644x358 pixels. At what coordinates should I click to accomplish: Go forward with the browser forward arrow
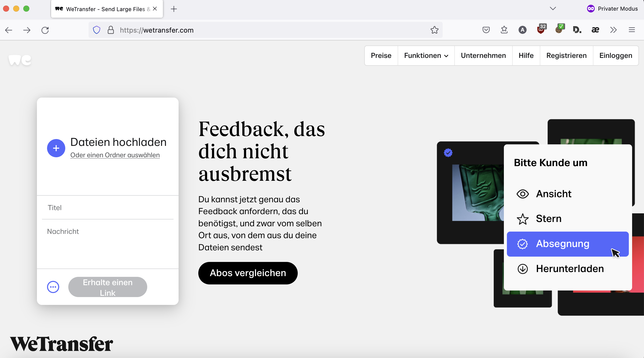click(x=27, y=30)
